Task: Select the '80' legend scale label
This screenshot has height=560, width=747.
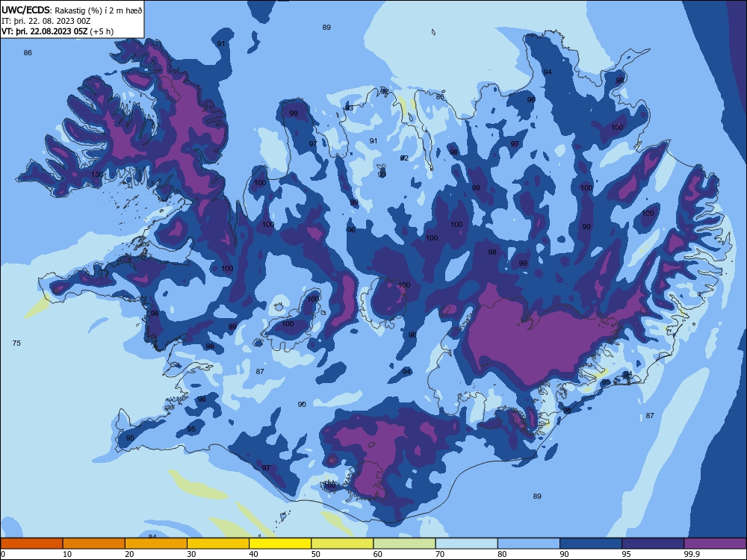Action: pyautogui.click(x=503, y=554)
